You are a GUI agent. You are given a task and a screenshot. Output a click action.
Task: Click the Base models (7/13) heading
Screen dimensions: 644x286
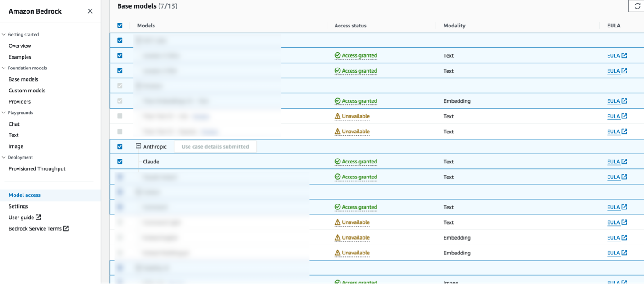148,6
